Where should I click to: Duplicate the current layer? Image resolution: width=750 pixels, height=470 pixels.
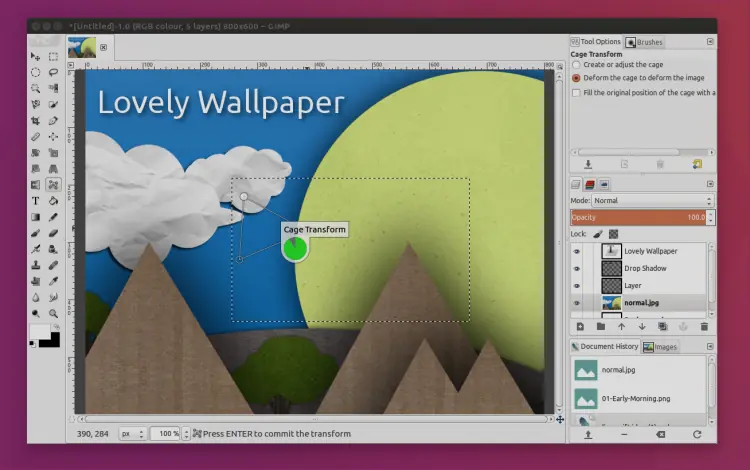coord(663,326)
